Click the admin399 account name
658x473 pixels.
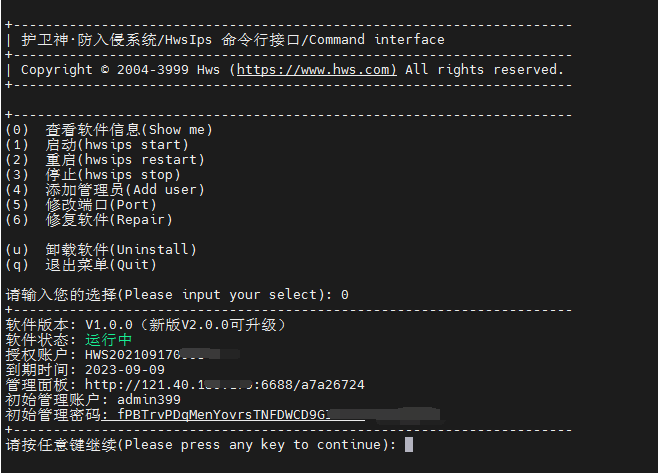pyautogui.click(x=148, y=399)
